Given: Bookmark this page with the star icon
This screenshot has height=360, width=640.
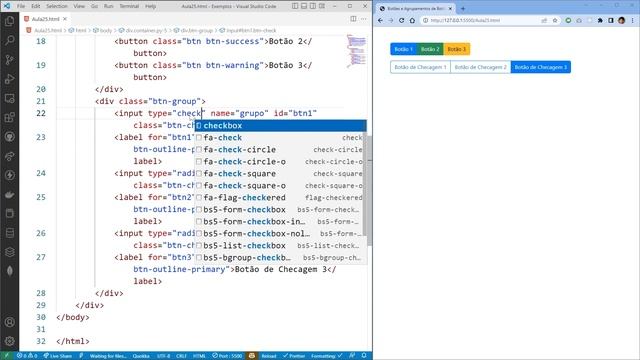Looking at the screenshot, I should pyautogui.click(x=555, y=20).
